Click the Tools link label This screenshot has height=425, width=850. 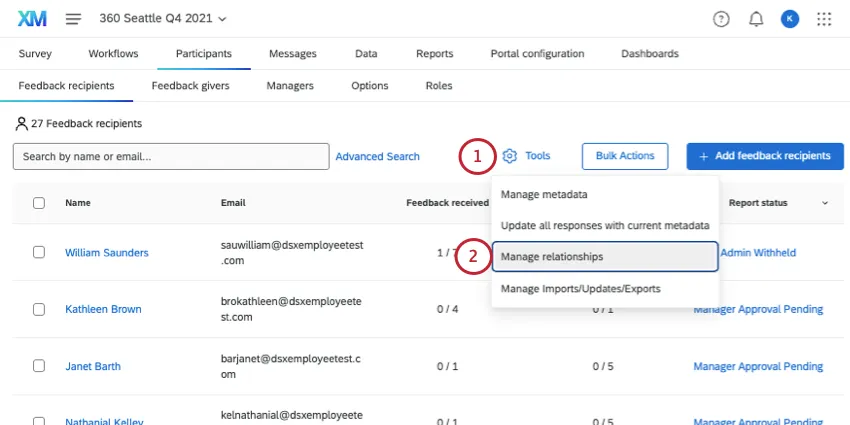pos(538,156)
